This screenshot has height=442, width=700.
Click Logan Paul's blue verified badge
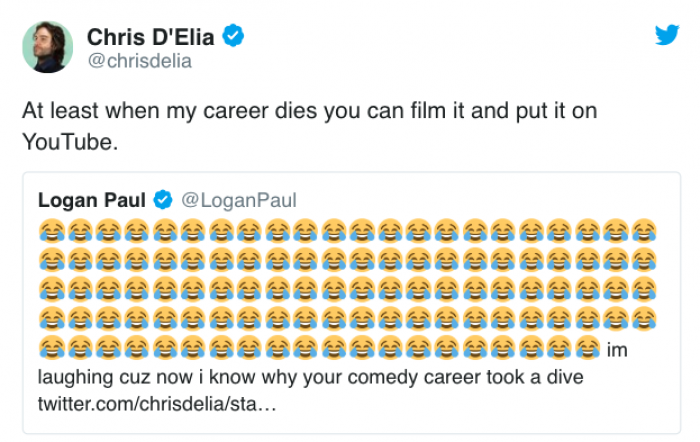(163, 201)
